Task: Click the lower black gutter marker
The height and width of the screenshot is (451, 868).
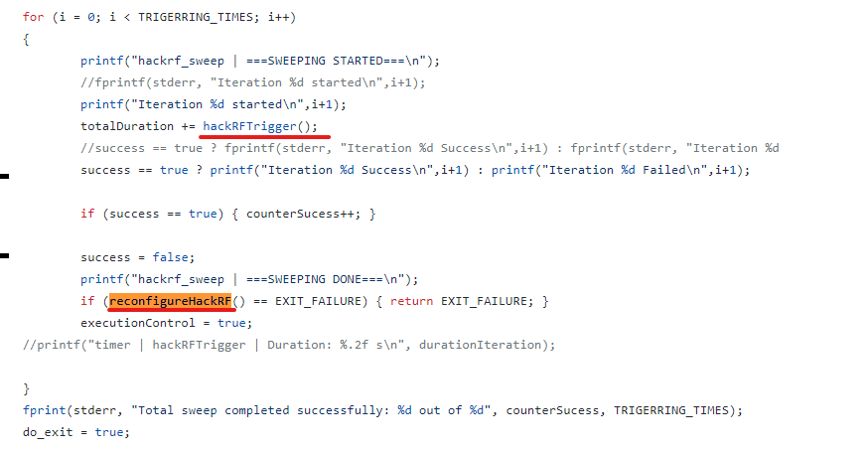Action: coord(4,255)
